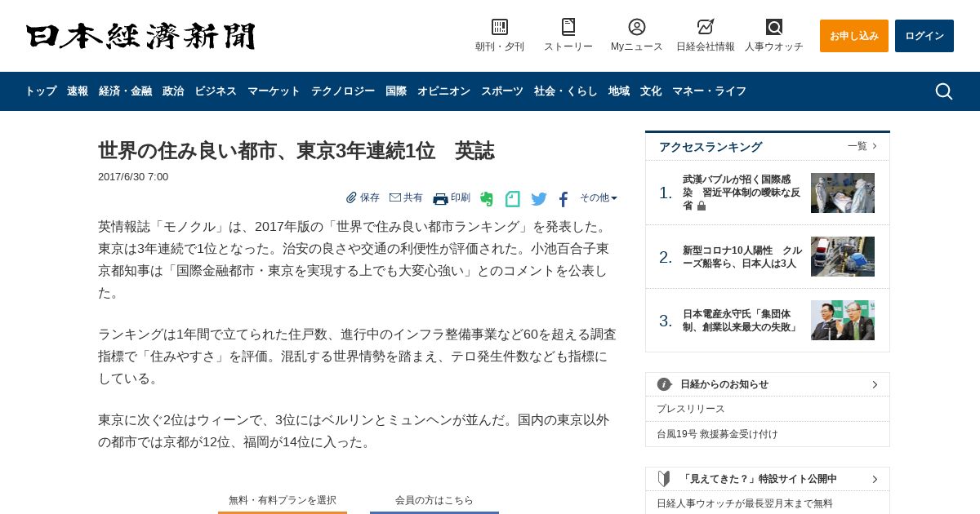The width and height of the screenshot is (980, 514).
Task: Open the 速報 navigation item
Action: tap(78, 91)
